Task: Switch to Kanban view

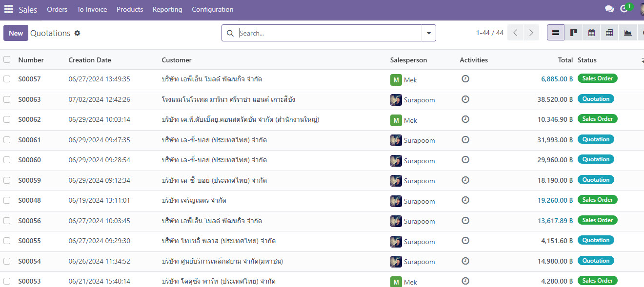Action: click(x=574, y=33)
